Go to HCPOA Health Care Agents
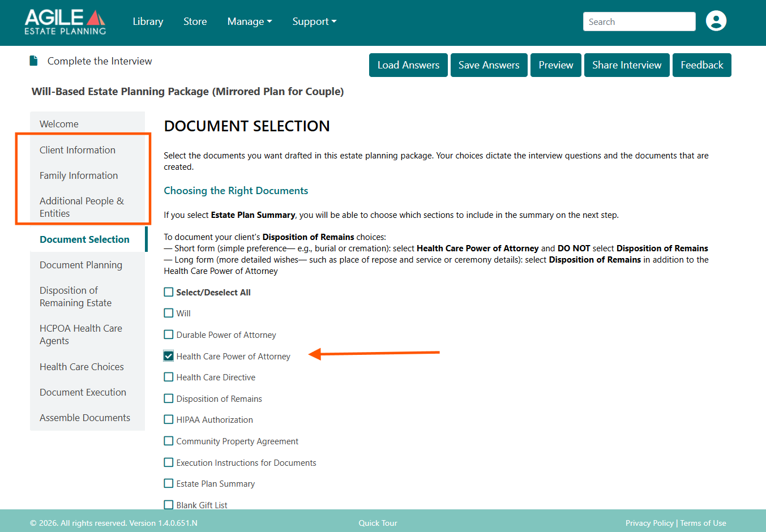766x532 pixels. (87, 334)
